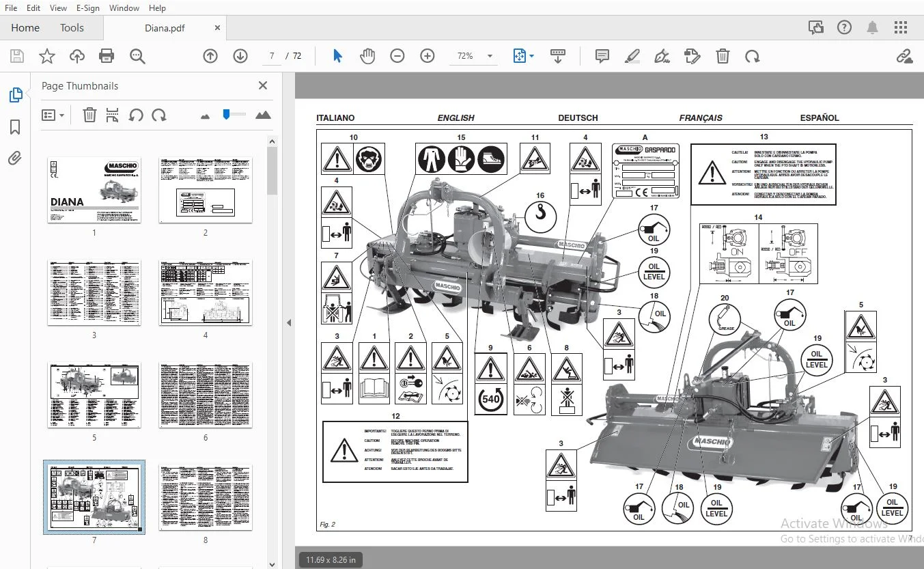Close the Page Thumbnails panel
Viewport: 924px width, 569px height.
click(x=263, y=85)
